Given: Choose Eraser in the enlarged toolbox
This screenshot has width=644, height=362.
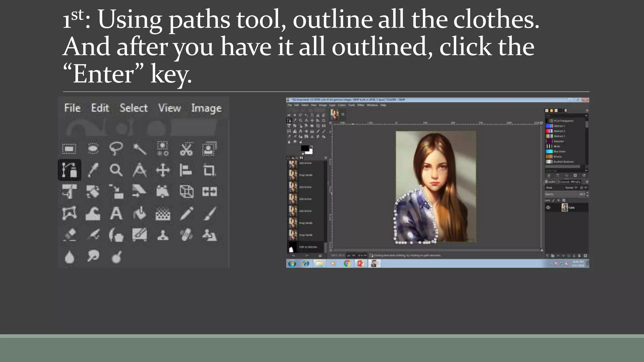Looking at the screenshot, I should (x=69, y=235).
